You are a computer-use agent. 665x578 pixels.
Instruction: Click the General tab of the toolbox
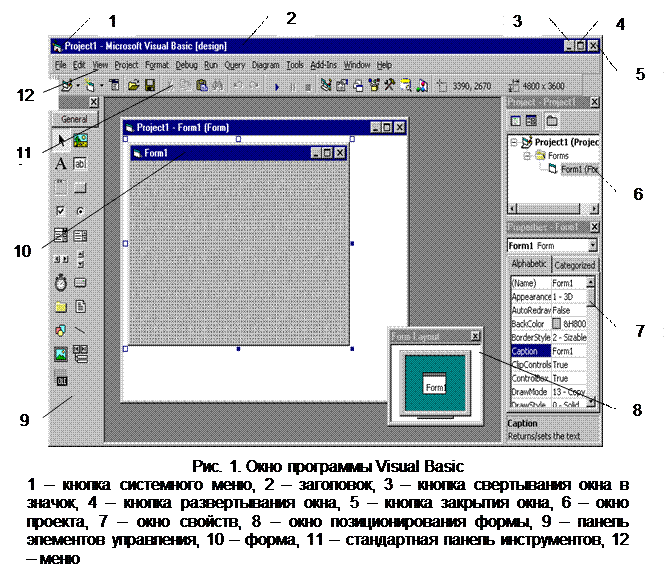[x=75, y=119]
